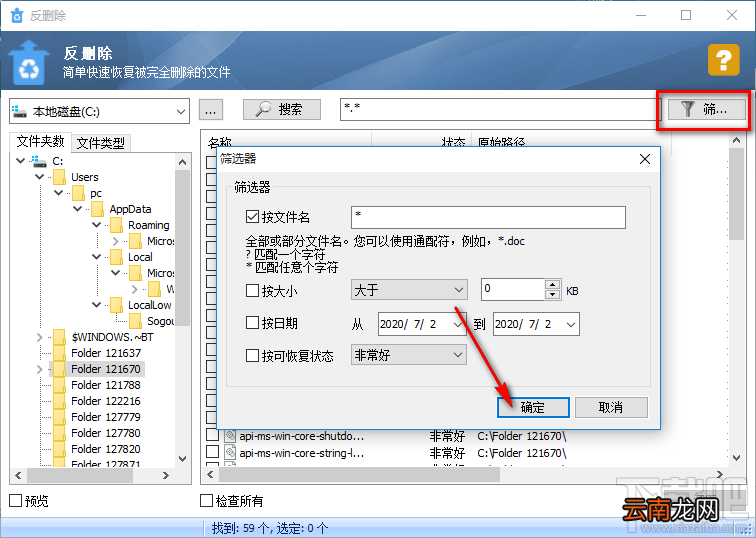The height and width of the screenshot is (538, 756).
Task: Expand the Folder 121670 tree node
Action: click(x=40, y=369)
